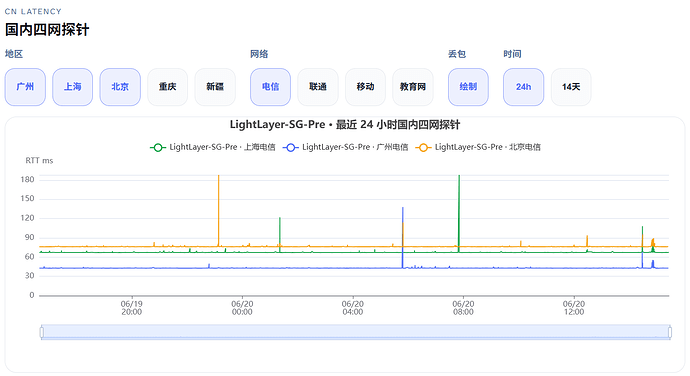Select the 移动 network option
The height and width of the screenshot is (376, 690).
point(365,87)
